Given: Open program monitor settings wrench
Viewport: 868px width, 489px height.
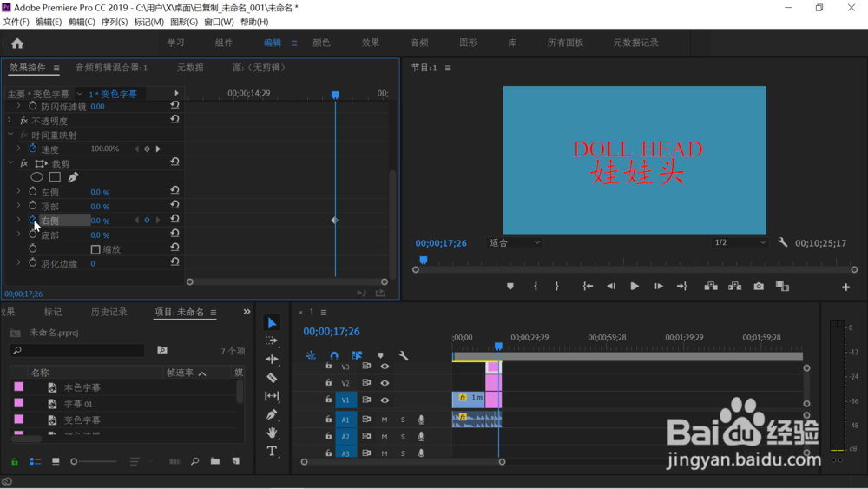Looking at the screenshot, I should 783,242.
